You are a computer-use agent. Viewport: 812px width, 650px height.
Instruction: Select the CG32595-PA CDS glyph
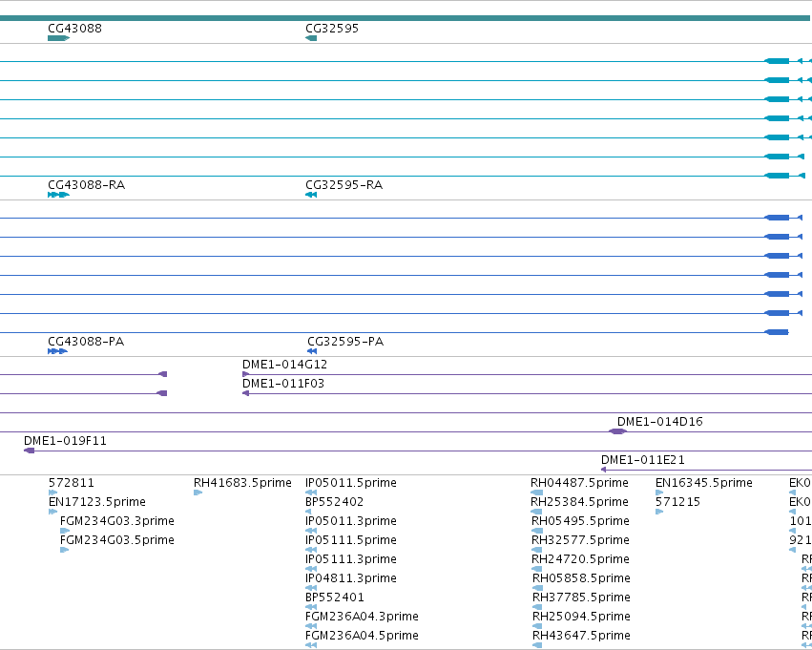(312, 351)
